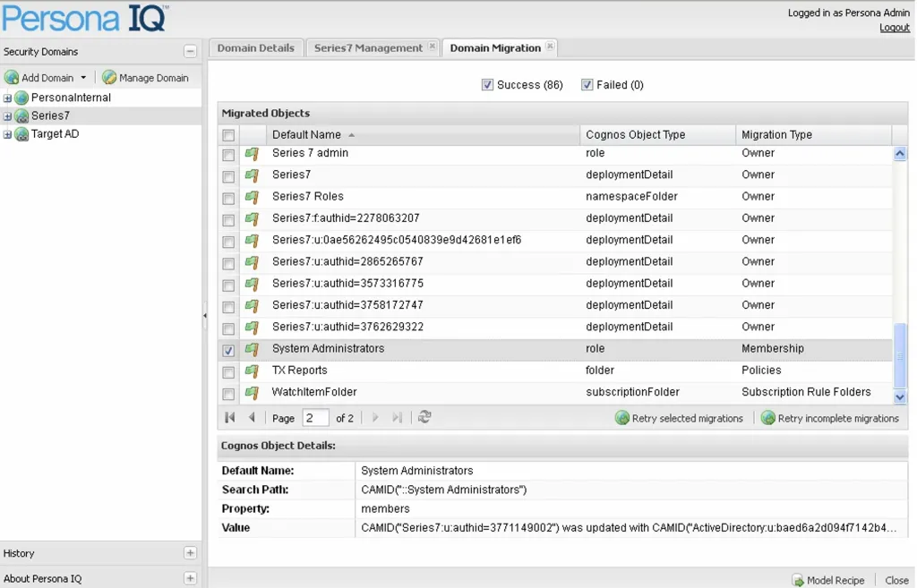
Task: Check the WatchItemFolder row checkbox
Action: tap(228, 394)
